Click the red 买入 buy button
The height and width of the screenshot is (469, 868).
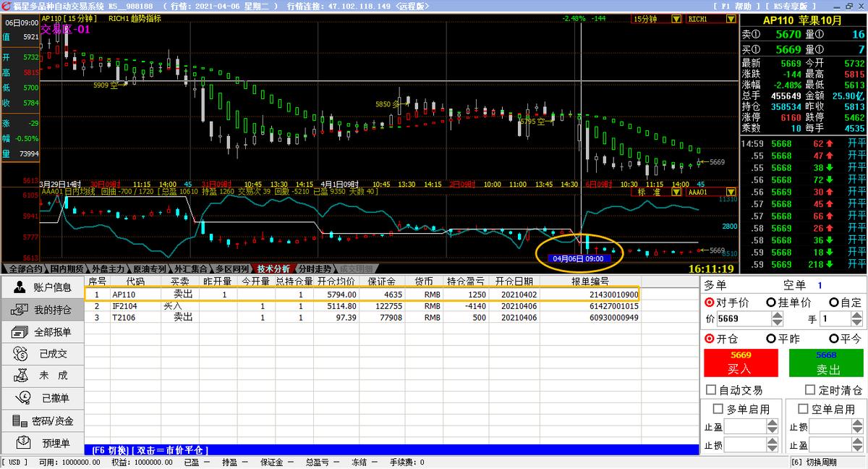click(x=741, y=363)
